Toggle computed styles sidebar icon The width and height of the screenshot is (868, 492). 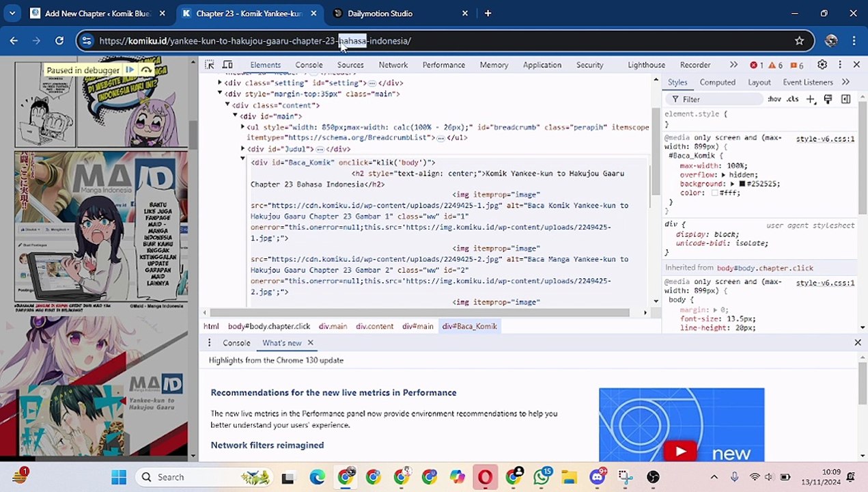coord(845,99)
